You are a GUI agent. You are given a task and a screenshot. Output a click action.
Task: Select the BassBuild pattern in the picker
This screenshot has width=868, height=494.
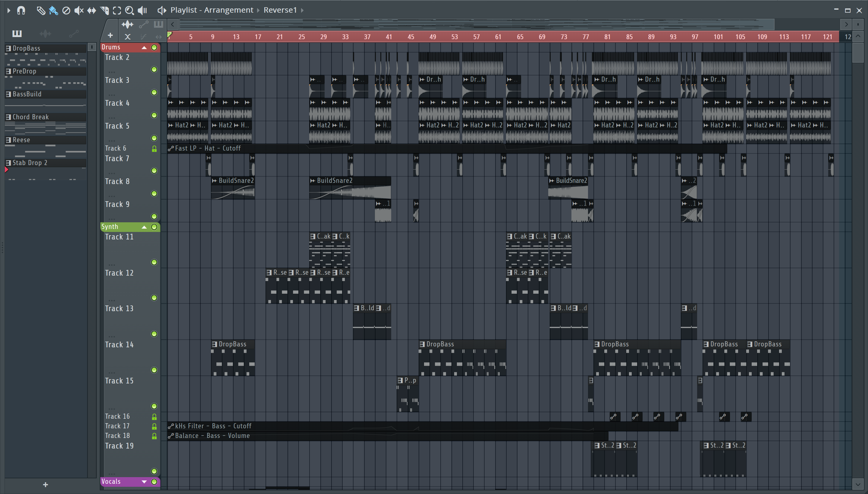coord(46,94)
